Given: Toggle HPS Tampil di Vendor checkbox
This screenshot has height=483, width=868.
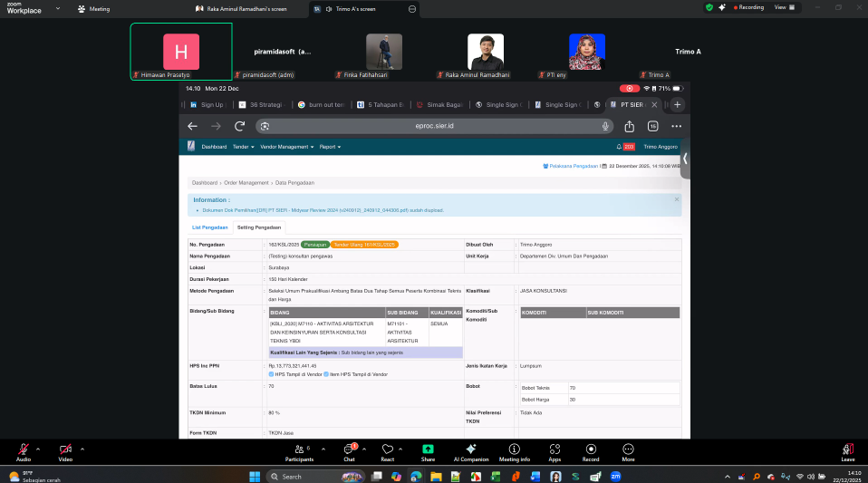Looking at the screenshot, I should [x=272, y=373].
